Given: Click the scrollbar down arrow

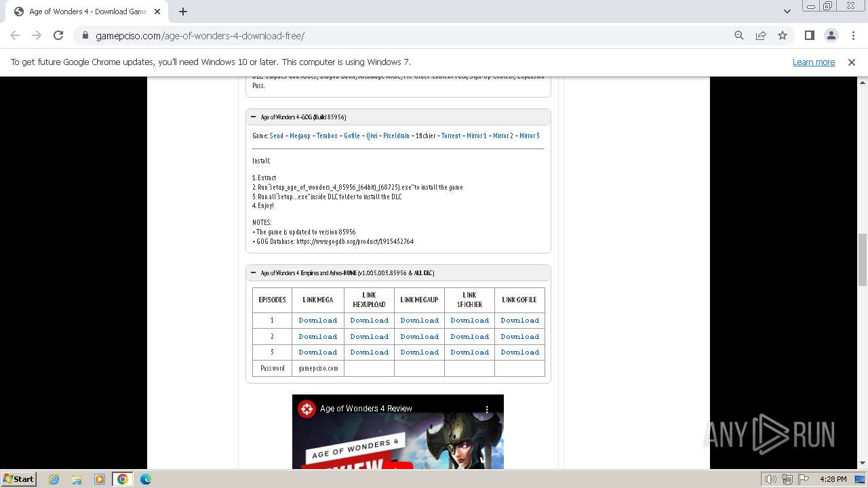Looking at the screenshot, I should coord(863,464).
